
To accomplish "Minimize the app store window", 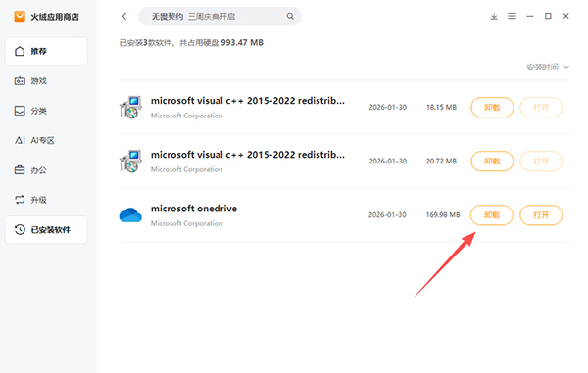I will coord(530,16).
